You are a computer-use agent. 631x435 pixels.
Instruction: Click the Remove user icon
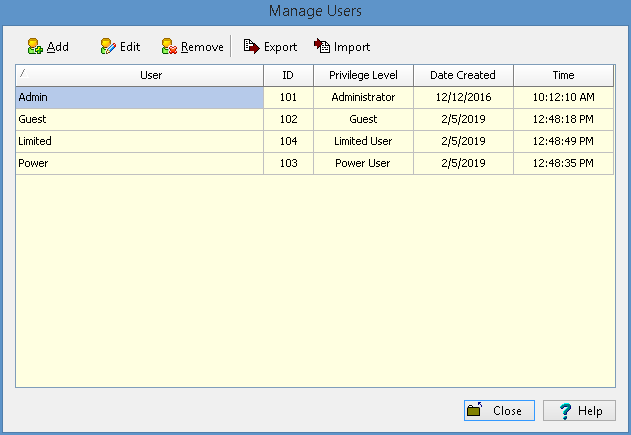169,47
